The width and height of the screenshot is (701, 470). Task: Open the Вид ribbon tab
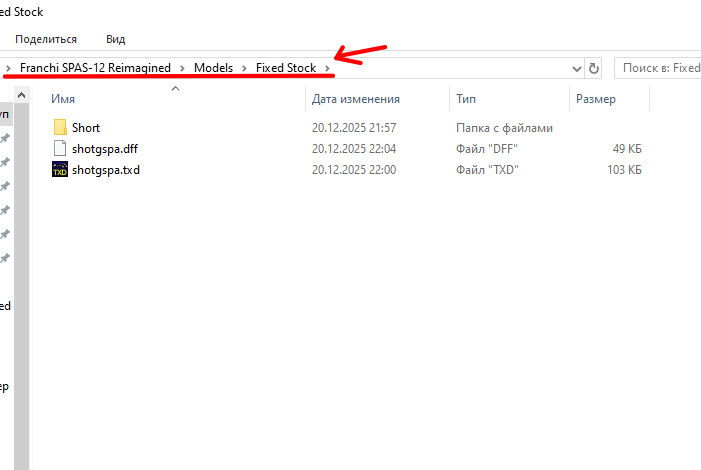(x=115, y=39)
